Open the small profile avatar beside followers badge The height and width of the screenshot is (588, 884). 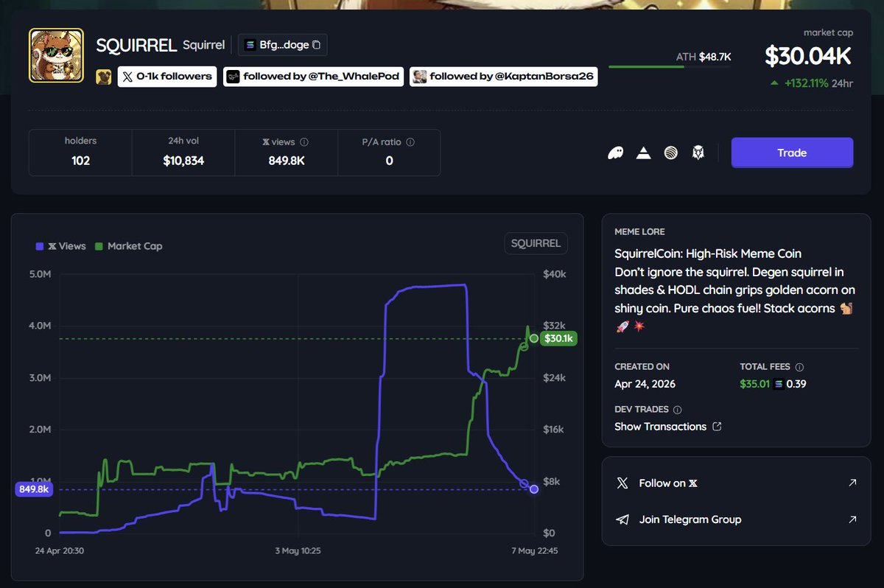104,77
